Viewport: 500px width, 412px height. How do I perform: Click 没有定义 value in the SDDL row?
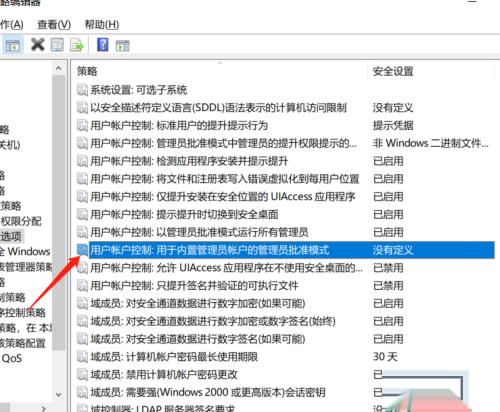tap(393, 108)
